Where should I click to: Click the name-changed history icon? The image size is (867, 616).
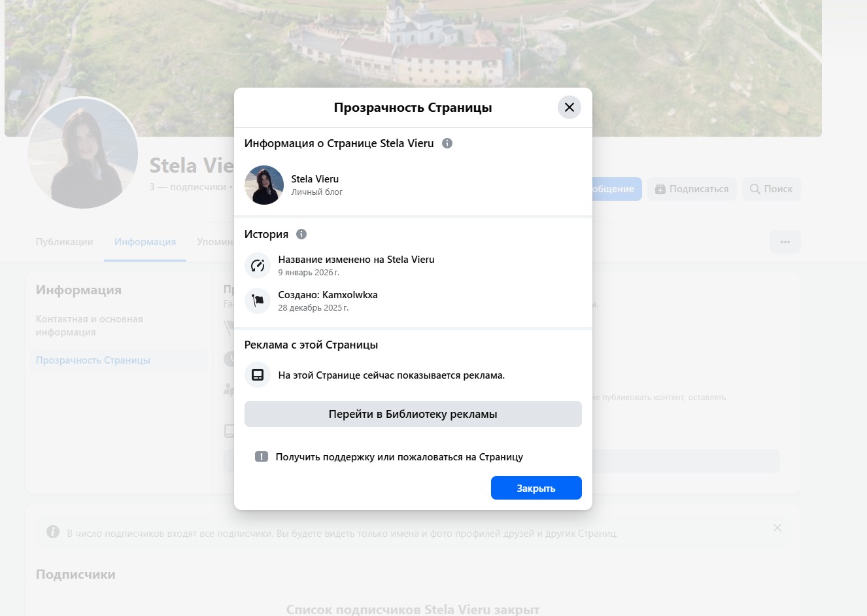[258, 265]
